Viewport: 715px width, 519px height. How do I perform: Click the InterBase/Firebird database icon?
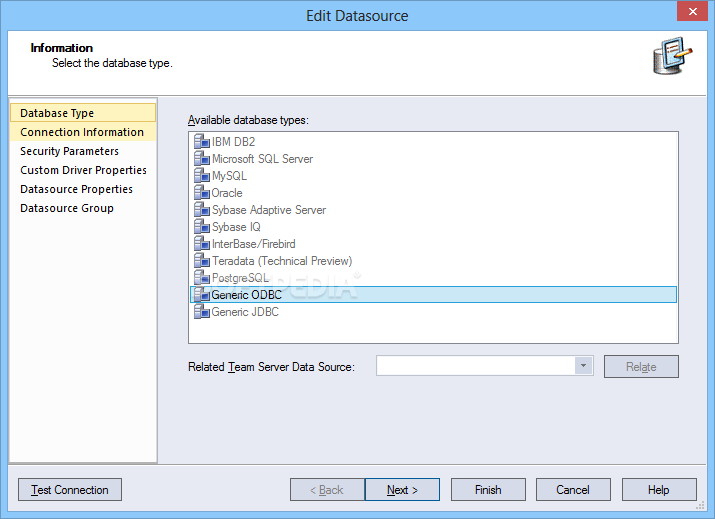[x=201, y=244]
